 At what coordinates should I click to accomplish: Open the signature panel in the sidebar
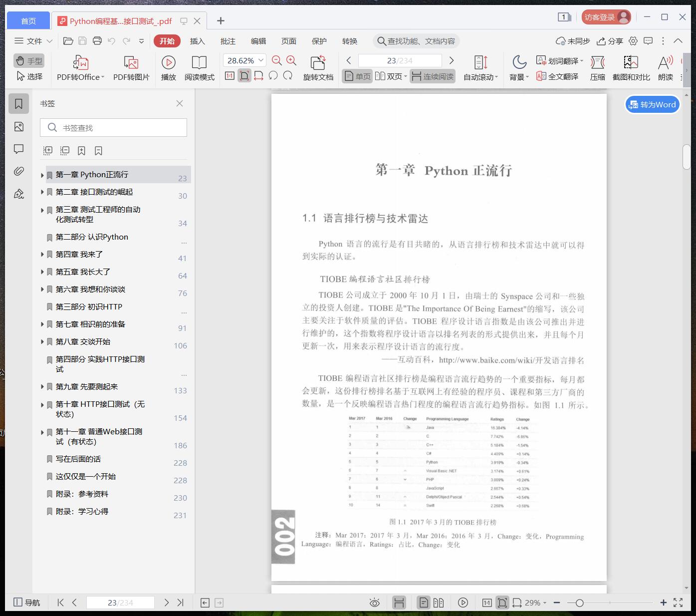(19, 194)
